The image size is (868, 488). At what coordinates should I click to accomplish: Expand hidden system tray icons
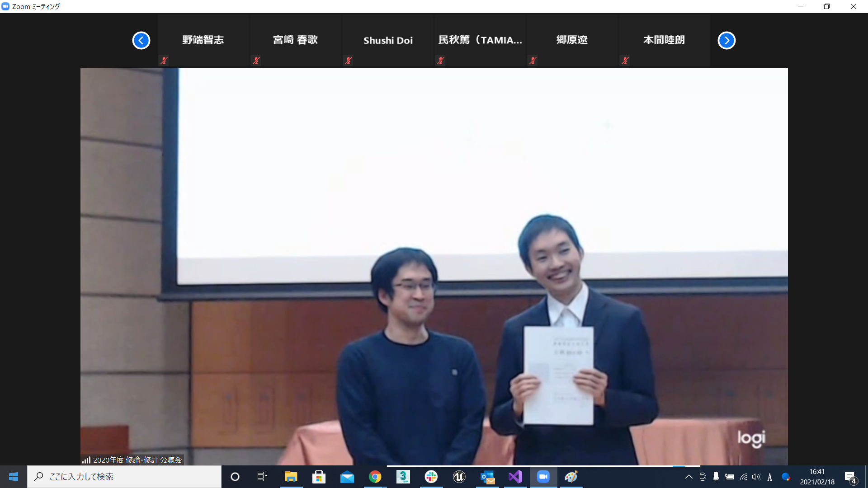pyautogui.click(x=689, y=477)
